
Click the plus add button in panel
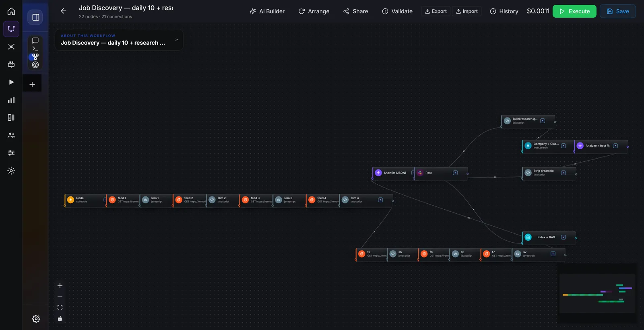32,85
